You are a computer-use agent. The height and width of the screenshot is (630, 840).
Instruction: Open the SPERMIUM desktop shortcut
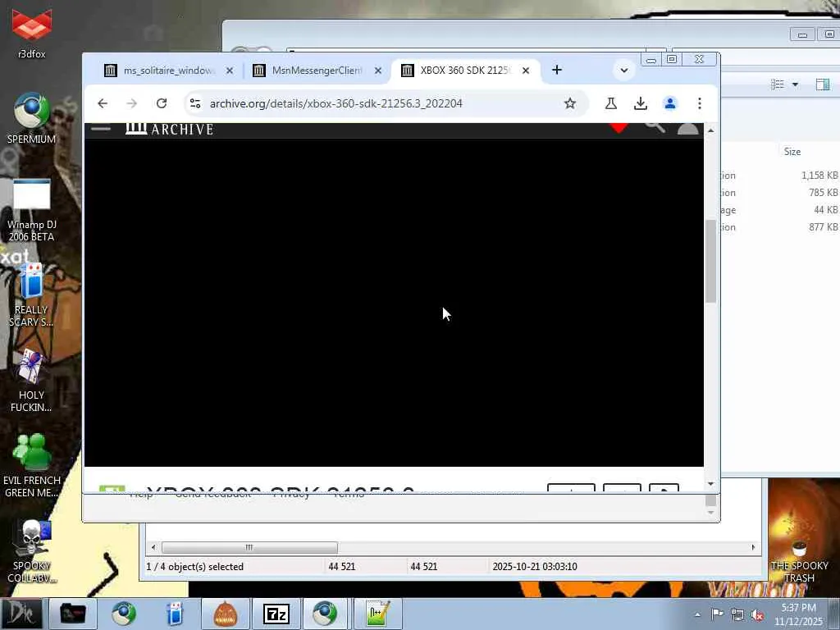(x=32, y=118)
